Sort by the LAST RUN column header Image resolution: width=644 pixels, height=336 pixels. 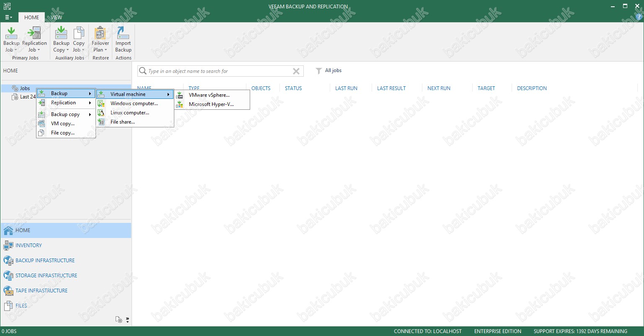(347, 88)
